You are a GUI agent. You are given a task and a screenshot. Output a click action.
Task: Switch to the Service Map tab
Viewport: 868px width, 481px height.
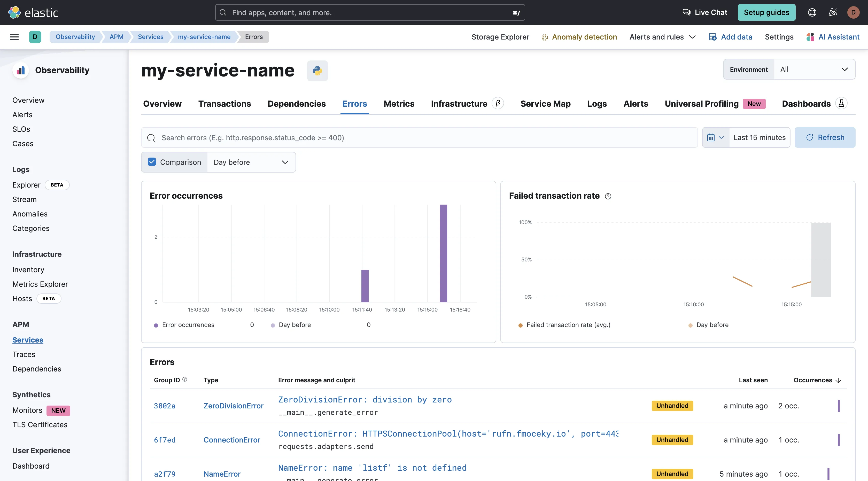[545, 104]
